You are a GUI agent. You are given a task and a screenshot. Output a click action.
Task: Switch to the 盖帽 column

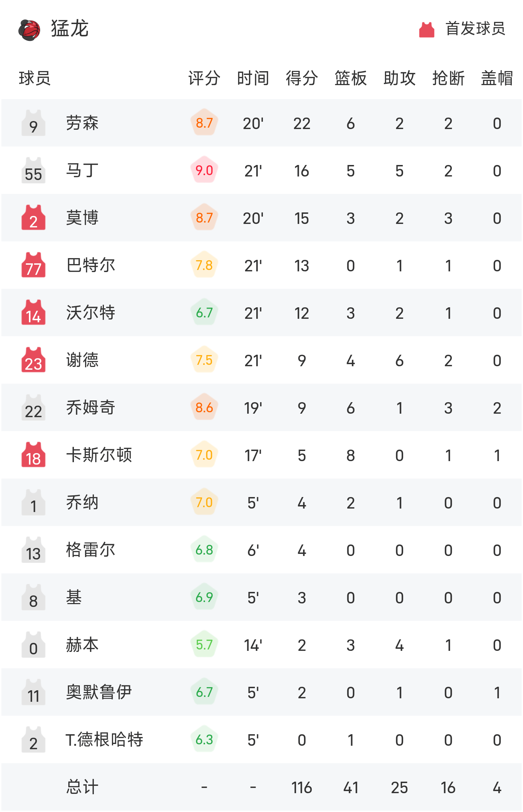coord(497,78)
